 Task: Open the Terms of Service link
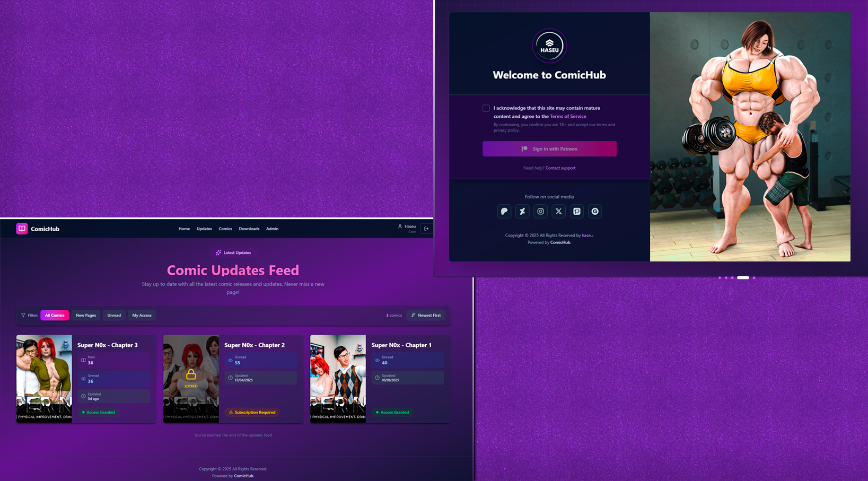568,117
